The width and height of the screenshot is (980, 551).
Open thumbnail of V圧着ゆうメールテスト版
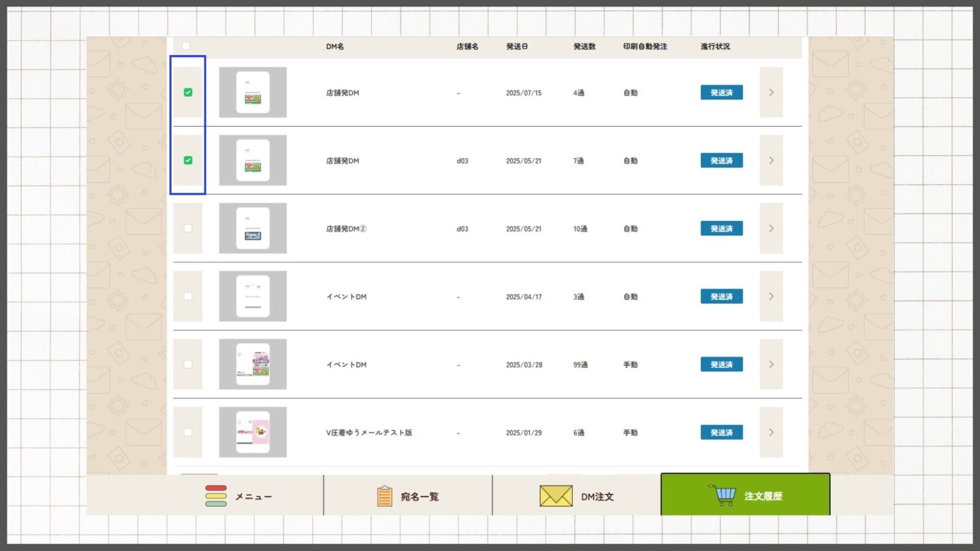click(x=253, y=432)
